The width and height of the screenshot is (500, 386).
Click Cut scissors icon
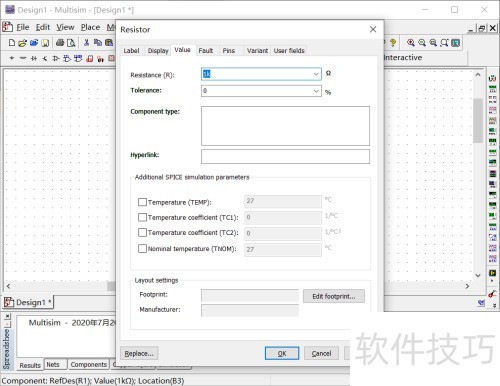click(x=86, y=43)
